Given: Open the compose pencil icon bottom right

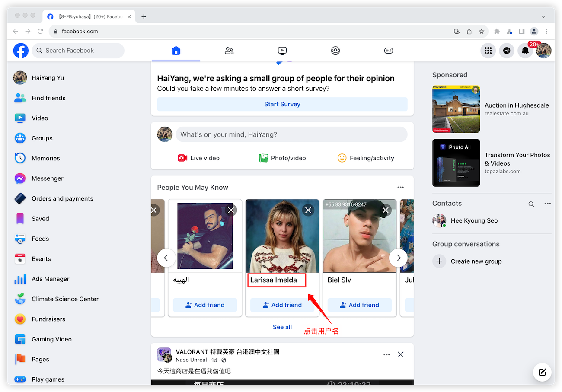Looking at the screenshot, I should [x=542, y=372].
